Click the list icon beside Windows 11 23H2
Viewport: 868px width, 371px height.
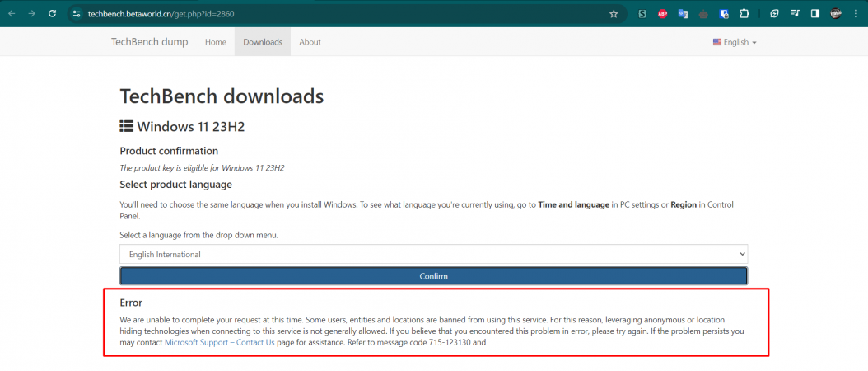[126, 126]
